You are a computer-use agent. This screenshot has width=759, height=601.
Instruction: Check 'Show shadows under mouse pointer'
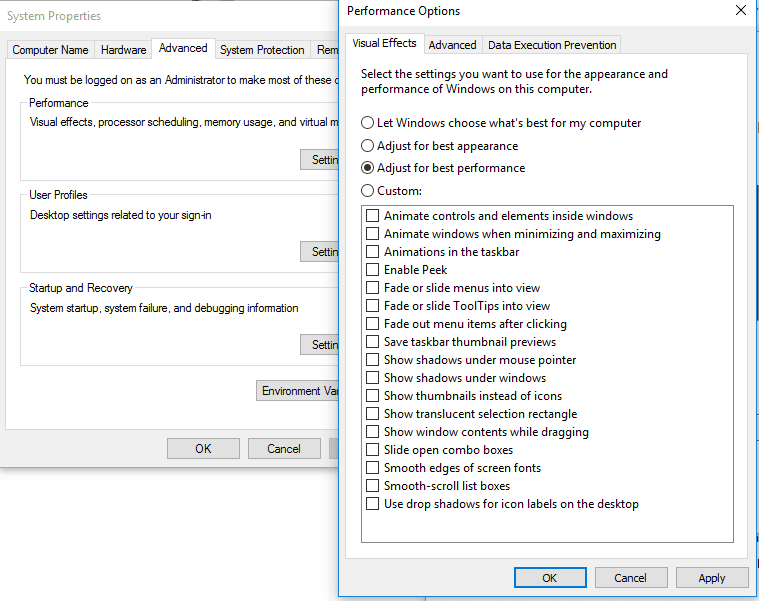(372, 360)
